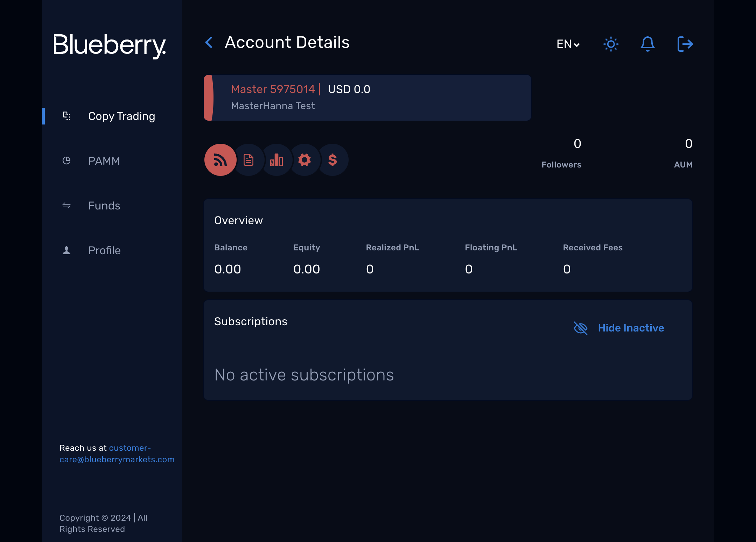Click the "No active subscriptions" text
The image size is (756, 542).
coord(304,375)
